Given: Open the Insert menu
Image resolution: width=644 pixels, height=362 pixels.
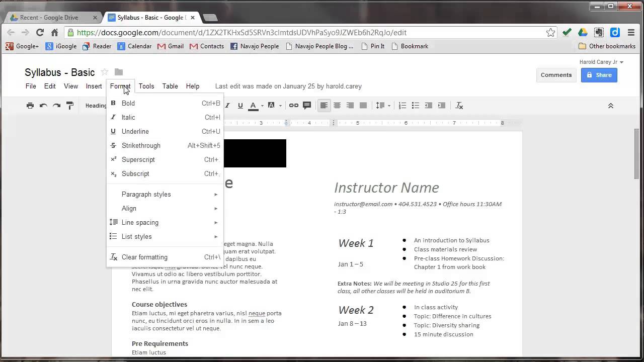Looking at the screenshot, I should point(94,86).
